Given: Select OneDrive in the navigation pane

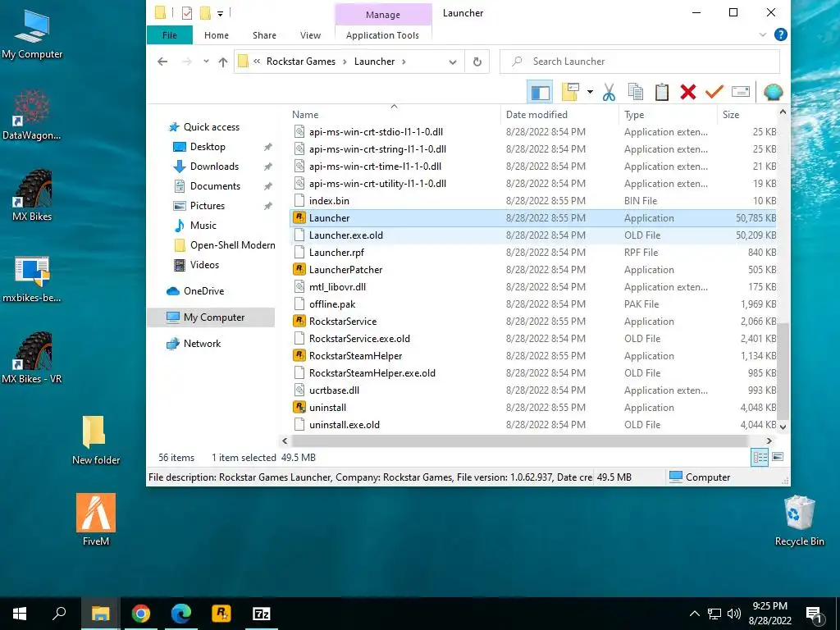Looking at the screenshot, I should click(x=203, y=291).
